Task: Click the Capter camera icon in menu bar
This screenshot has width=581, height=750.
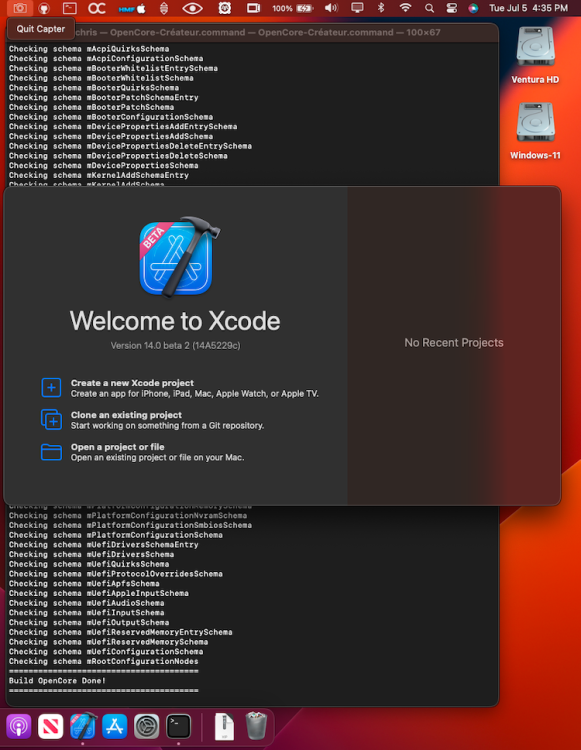Action: 20,8
